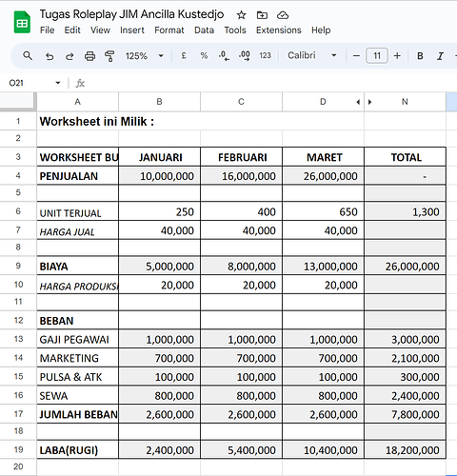This screenshot has width=457, height=476.
Task: Select row 9 header
Action: coord(18,266)
